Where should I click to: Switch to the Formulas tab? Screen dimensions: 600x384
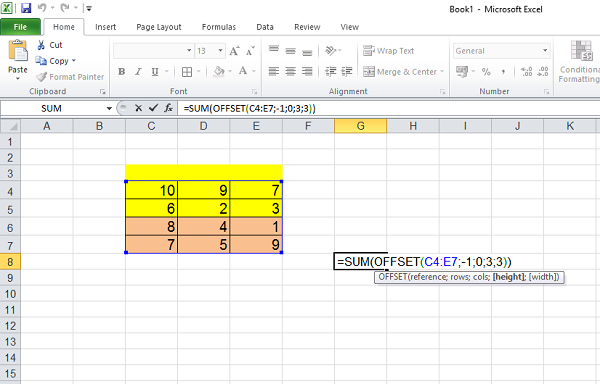click(219, 27)
